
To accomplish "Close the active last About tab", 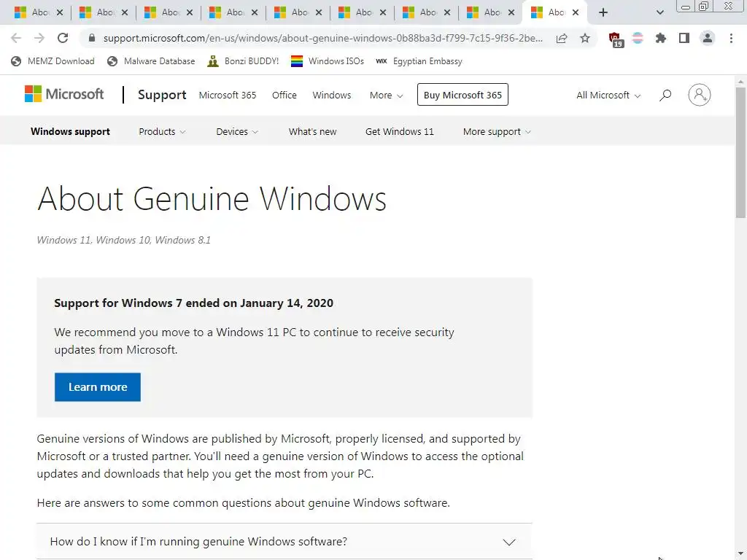I will coord(576,12).
